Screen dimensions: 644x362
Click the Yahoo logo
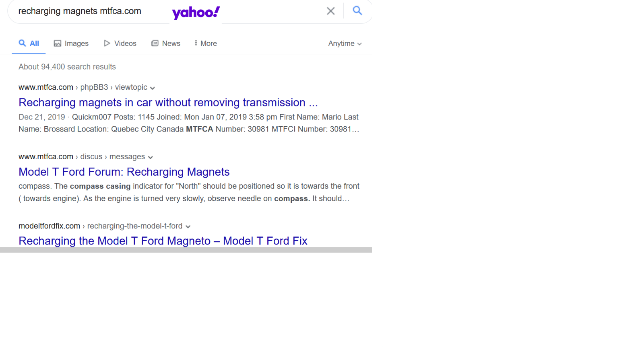[196, 12]
